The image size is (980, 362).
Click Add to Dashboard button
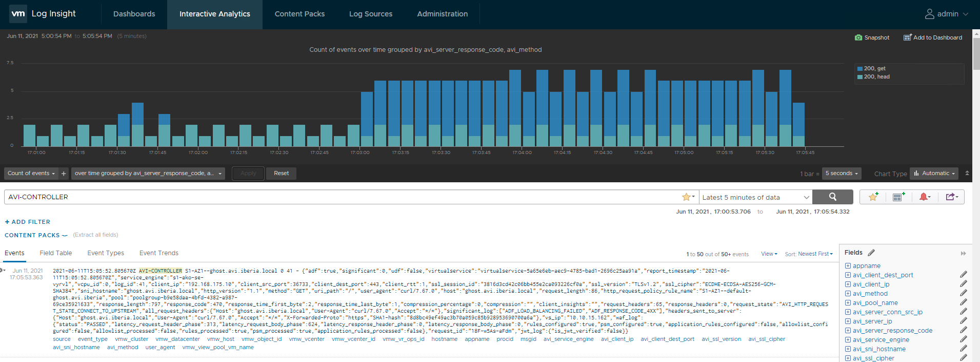point(933,37)
